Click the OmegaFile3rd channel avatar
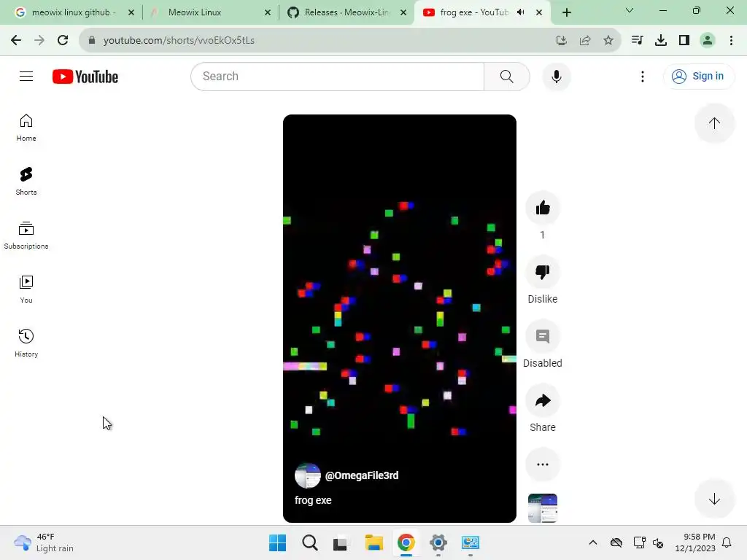 [x=307, y=475]
